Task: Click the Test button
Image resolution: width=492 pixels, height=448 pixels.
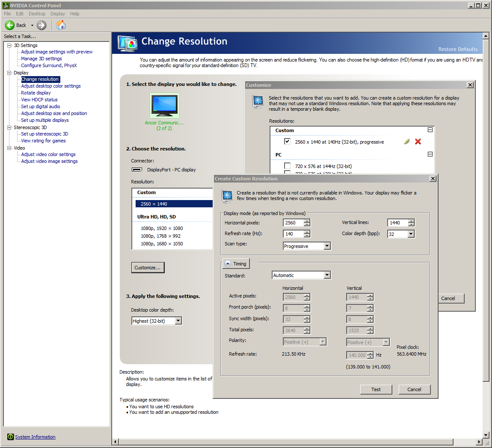Action: click(x=376, y=389)
